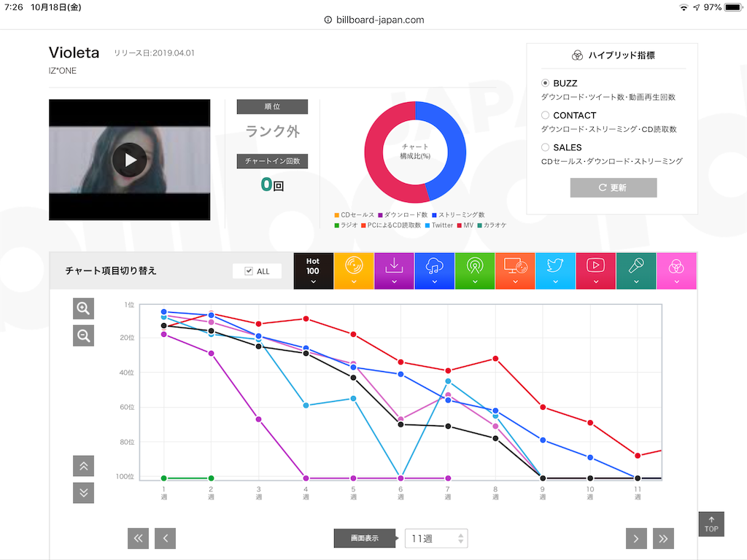The image size is (747, 560).
Task: Click the ダウンロード数 legend entry
Action: [x=403, y=215]
